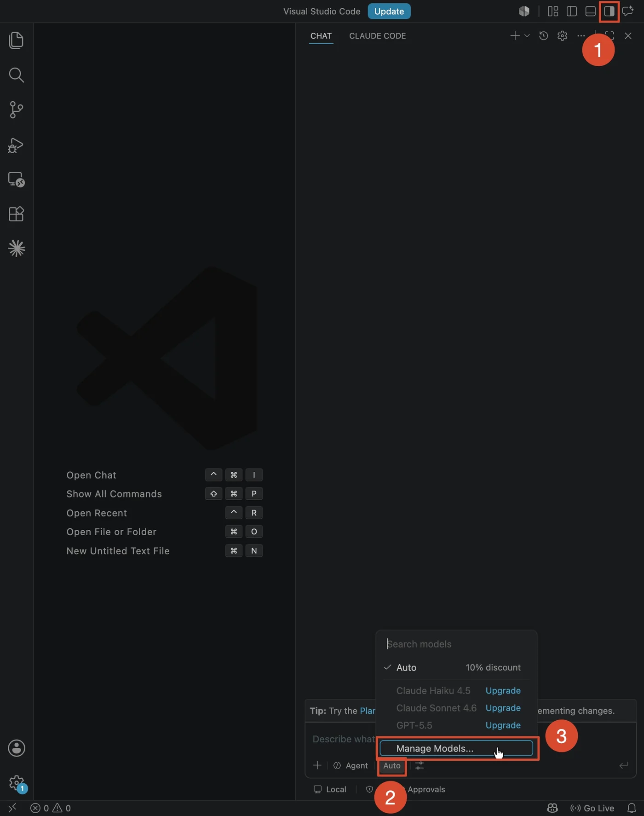The height and width of the screenshot is (816, 644).
Task: Select the Auto model option
Action: pos(456,667)
